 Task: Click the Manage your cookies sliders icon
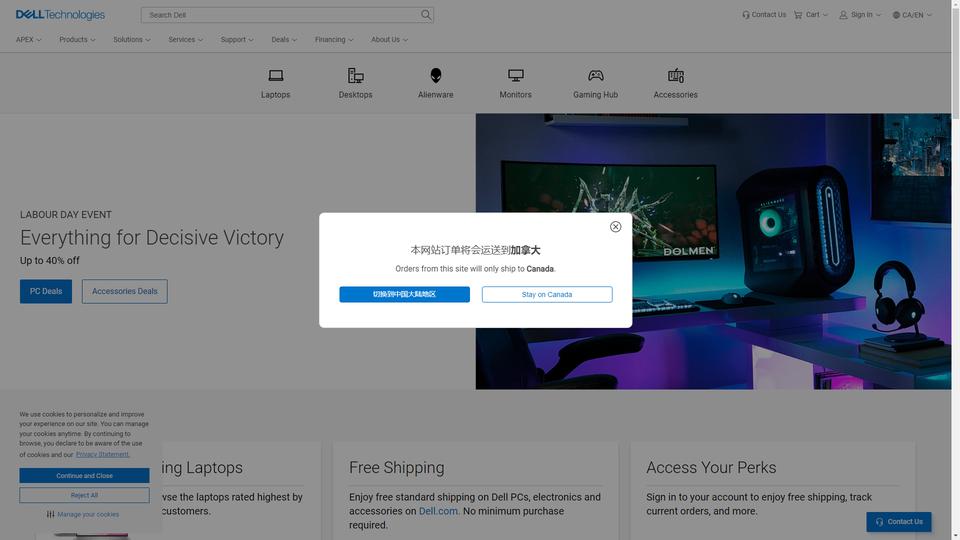click(51, 514)
